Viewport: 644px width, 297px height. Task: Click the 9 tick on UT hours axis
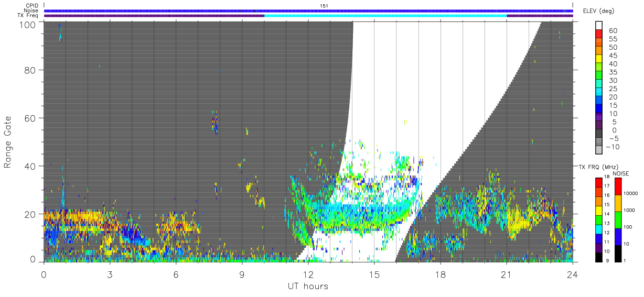(242, 274)
